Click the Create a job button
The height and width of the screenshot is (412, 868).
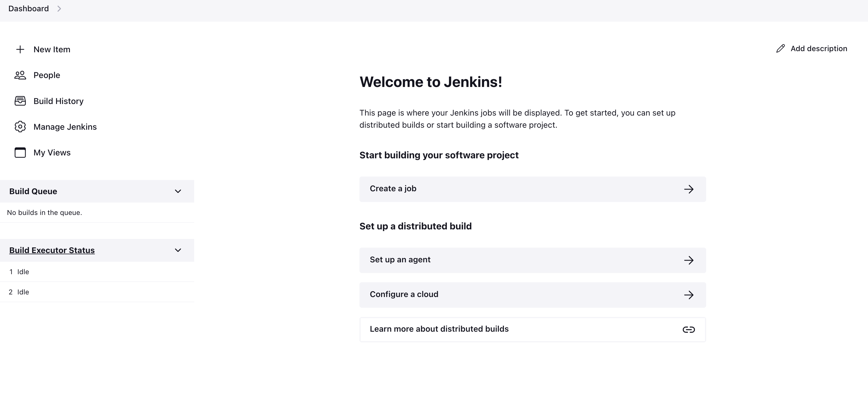[x=533, y=189]
